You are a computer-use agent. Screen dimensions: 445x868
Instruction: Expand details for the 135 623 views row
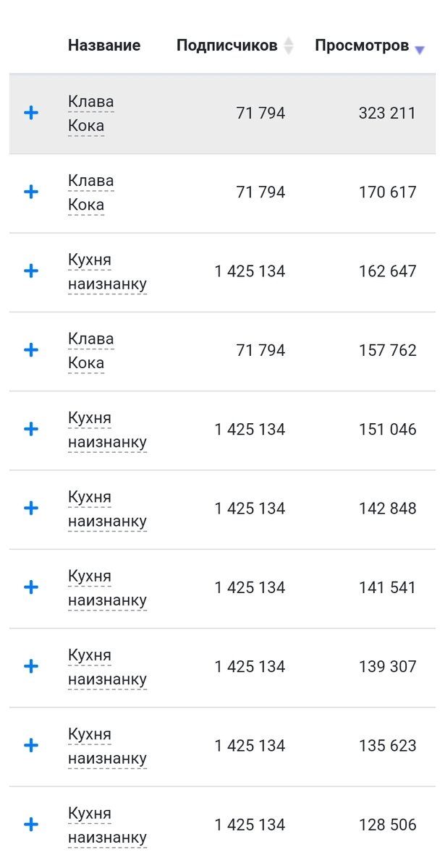31,746
